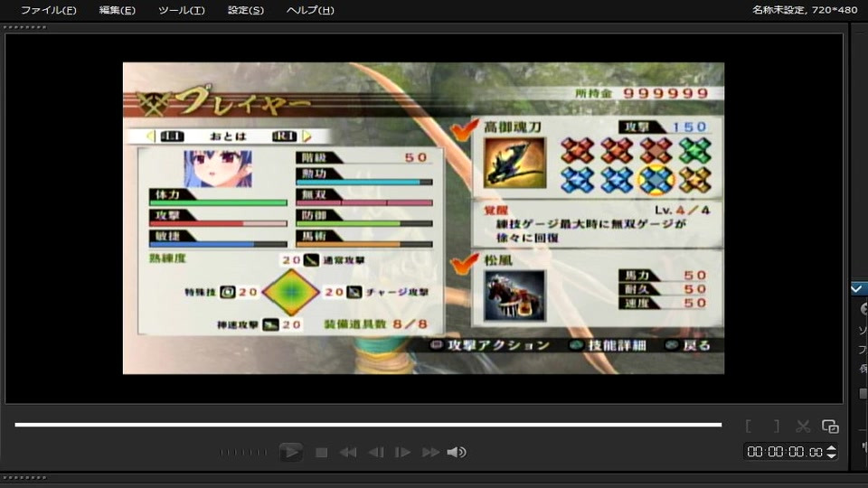The height and width of the screenshot is (488, 868).
Task: Fast forward using the double-right-arrow button
Action: (430, 453)
